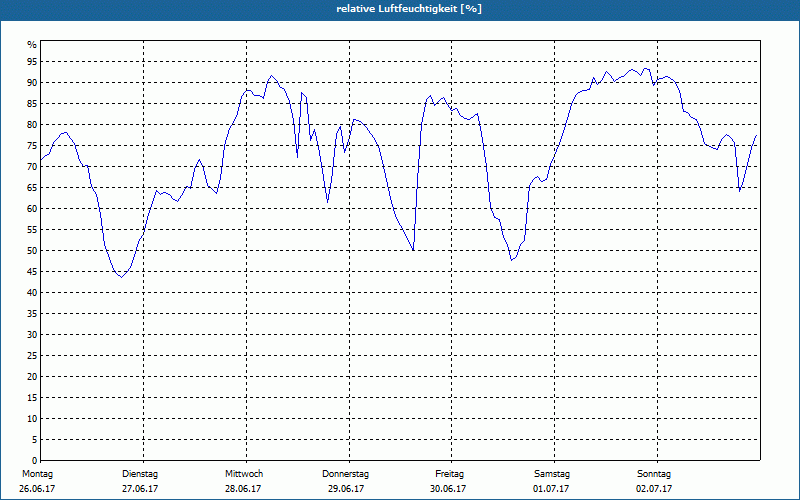Click the '%' unit label on the y-axis
The width and height of the screenshot is (800, 500).
(x=32, y=45)
